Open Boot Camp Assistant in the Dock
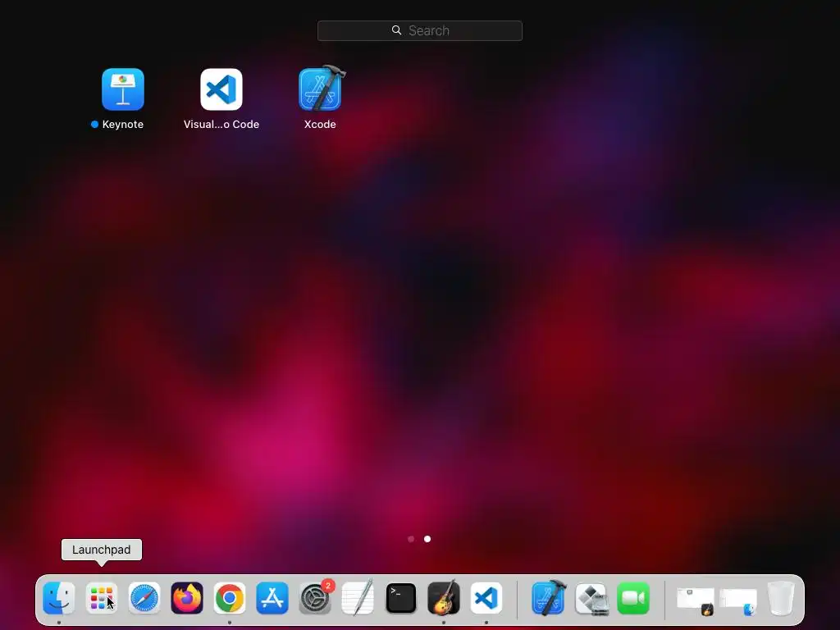This screenshot has width=840, height=630. [591, 598]
